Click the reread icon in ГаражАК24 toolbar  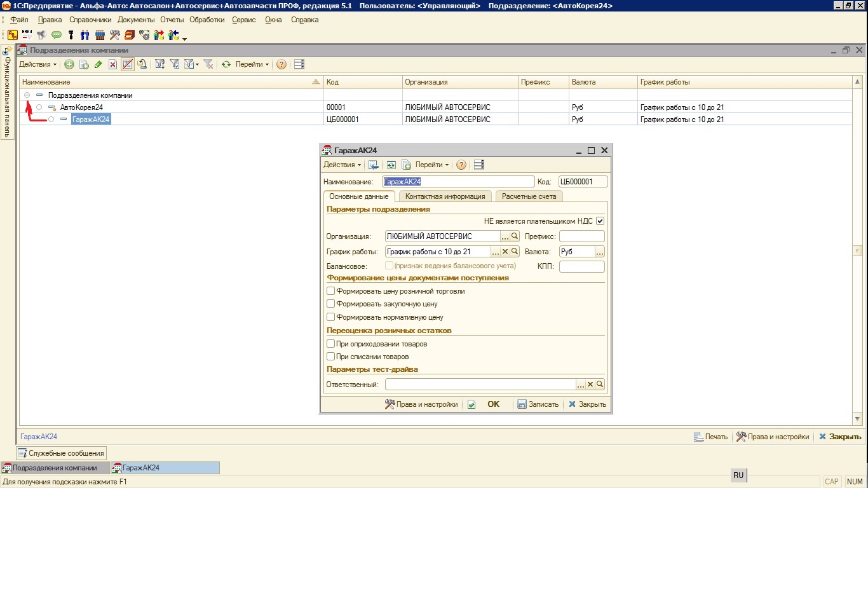point(391,165)
